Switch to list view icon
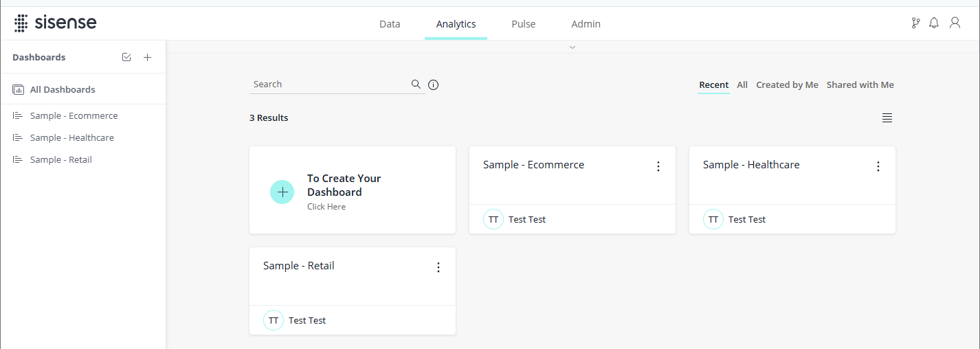This screenshot has height=349, width=980. 887,118
